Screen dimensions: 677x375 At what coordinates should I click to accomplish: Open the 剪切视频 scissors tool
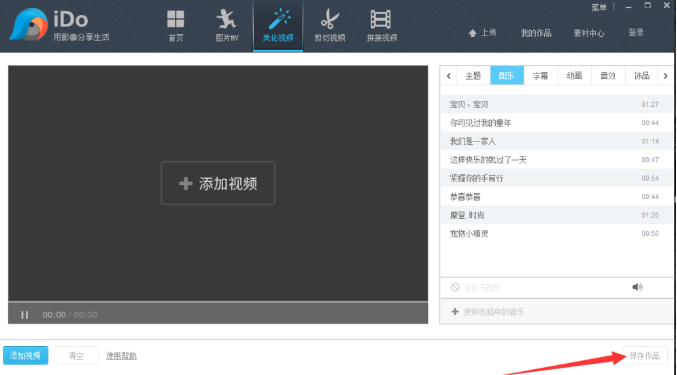pyautogui.click(x=330, y=26)
